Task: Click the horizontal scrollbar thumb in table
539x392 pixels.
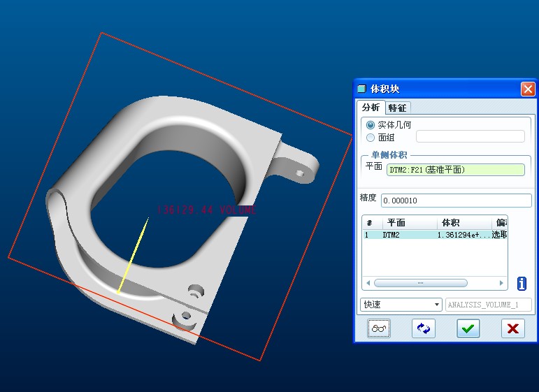Action: pos(420,283)
